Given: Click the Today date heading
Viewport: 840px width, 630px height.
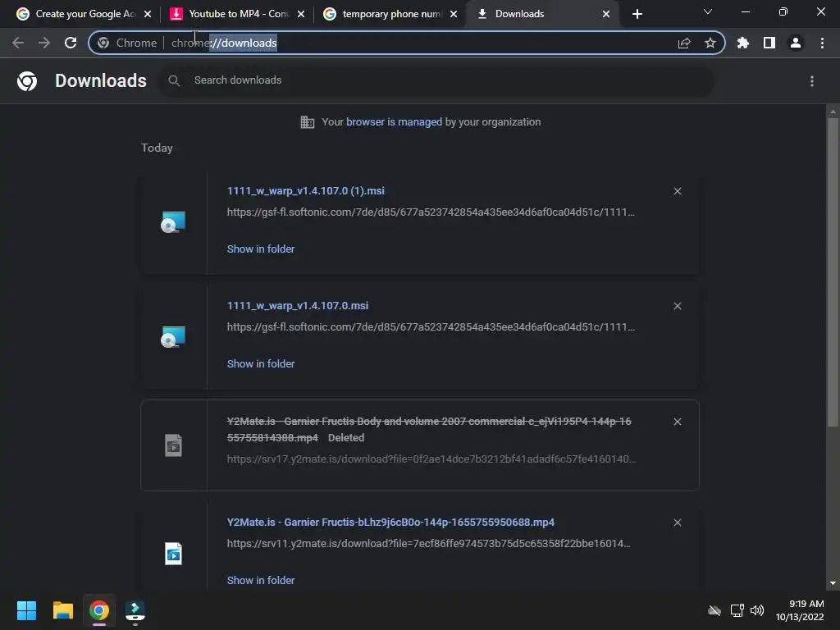Looking at the screenshot, I should click(x=157, y=148).
